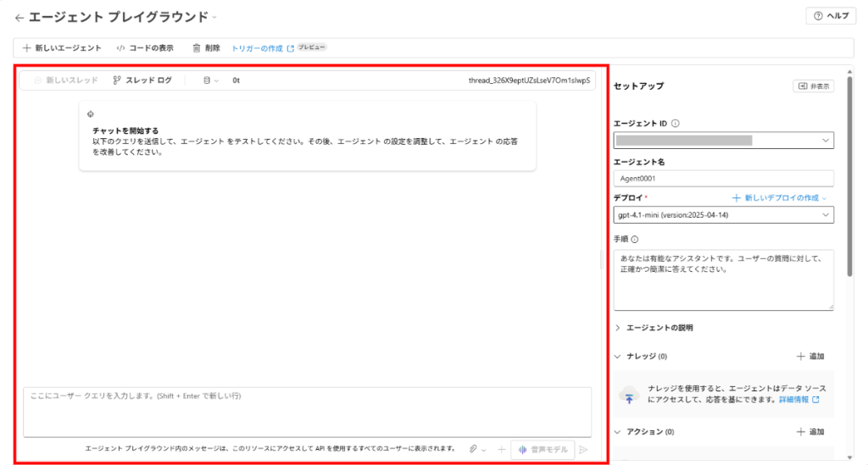The image size is (868, 465).
Task: Click the 手順 instructions text area
Action: [x=723, y=279]
